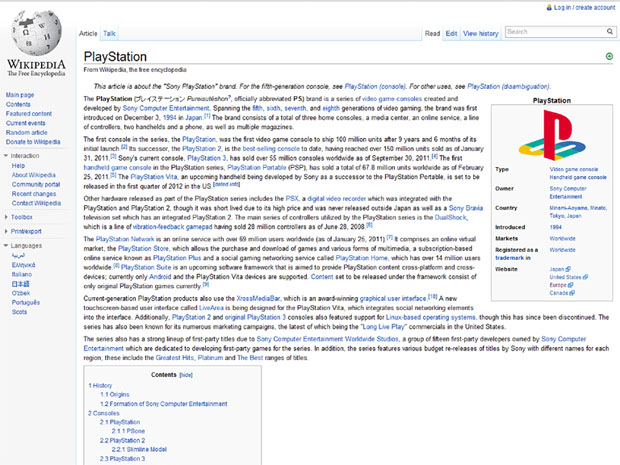620x465 pixels.
Task: Hide the Contents table via hide link
Action: click(186, 375)
